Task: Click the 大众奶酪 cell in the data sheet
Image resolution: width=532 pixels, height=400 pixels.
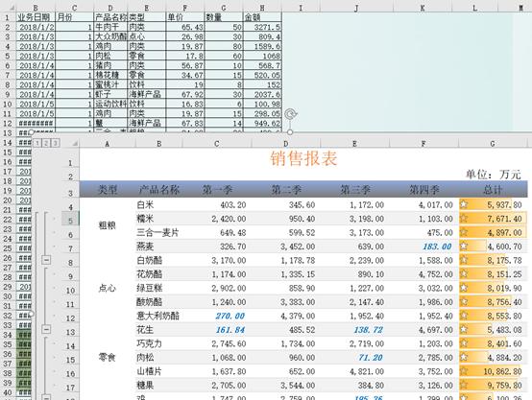Action: (110, 36)
